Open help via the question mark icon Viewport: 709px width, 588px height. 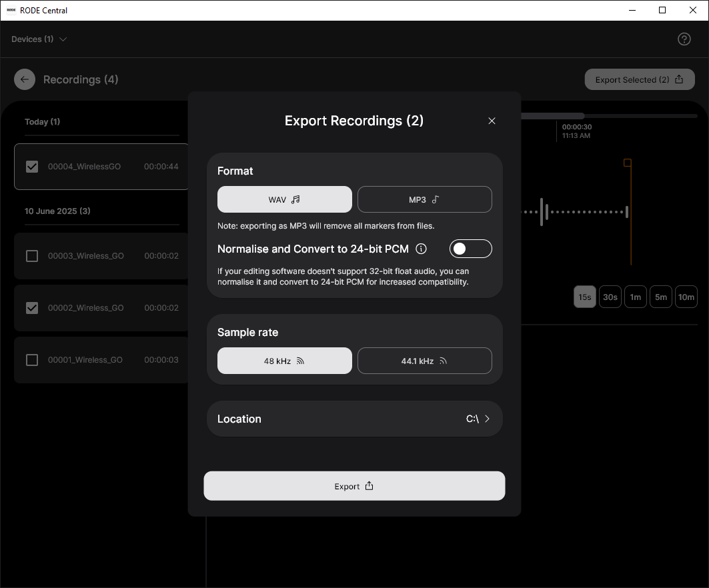pos(684,39)
